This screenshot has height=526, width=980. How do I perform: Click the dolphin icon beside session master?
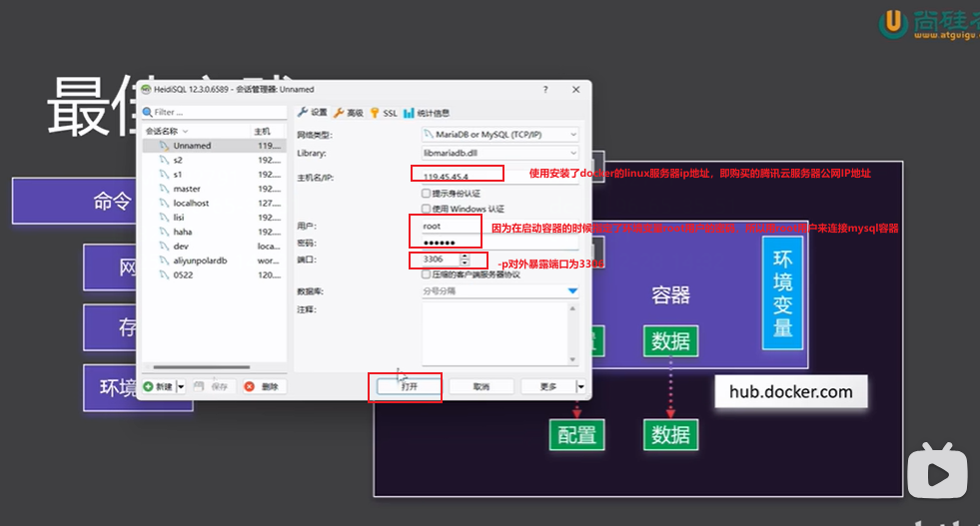[165, 189]
